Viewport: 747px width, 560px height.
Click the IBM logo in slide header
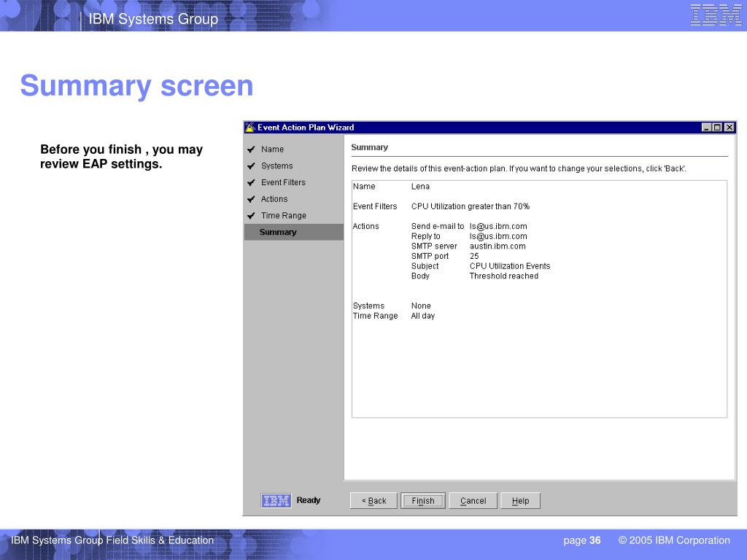[x=716, y=15]
